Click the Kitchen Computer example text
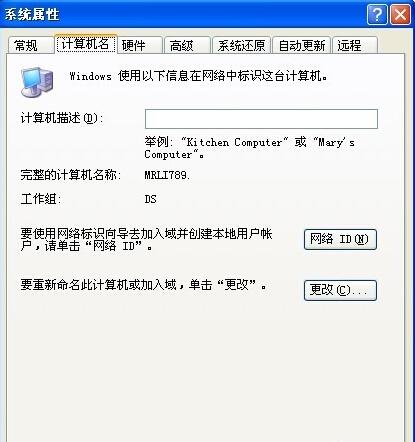 coord(235,143)
